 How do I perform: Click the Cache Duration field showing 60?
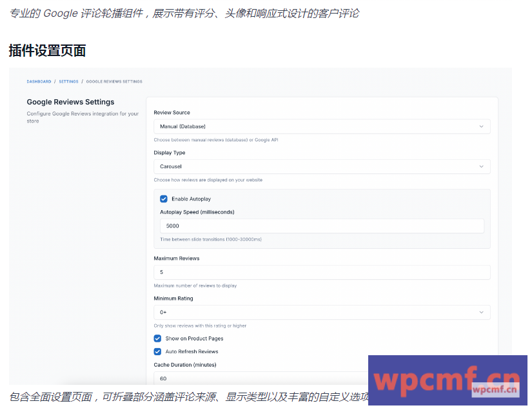(258, 378)
